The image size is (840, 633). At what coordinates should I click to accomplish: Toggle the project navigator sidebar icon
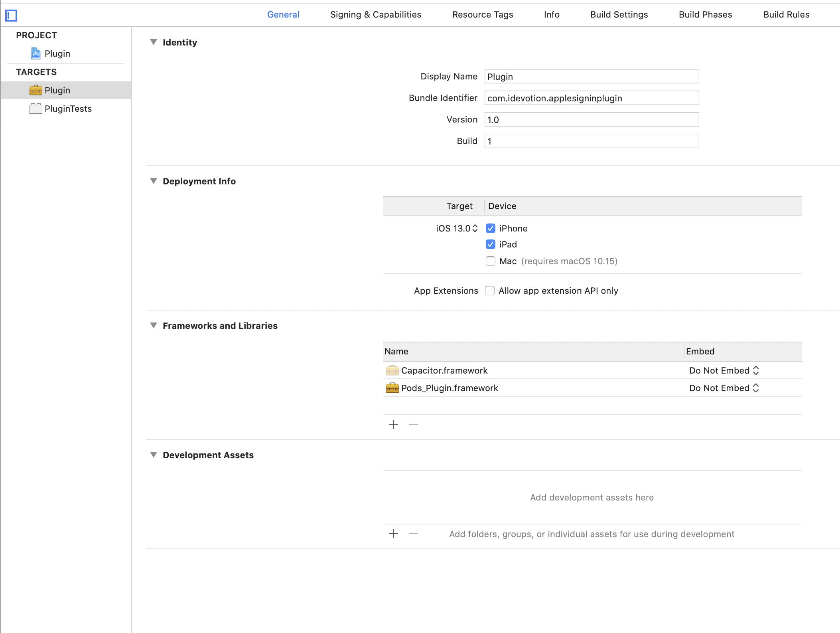(11, 16)
